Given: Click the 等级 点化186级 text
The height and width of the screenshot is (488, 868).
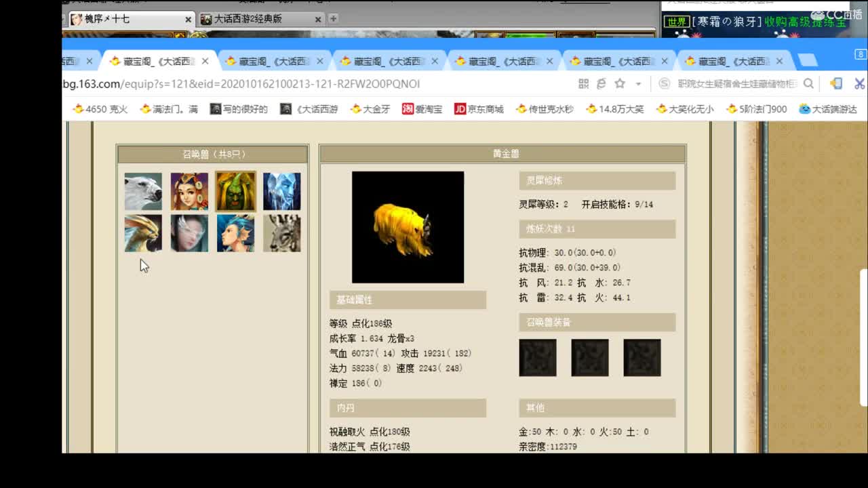Looking at the screenshot, I should (361, 324).
